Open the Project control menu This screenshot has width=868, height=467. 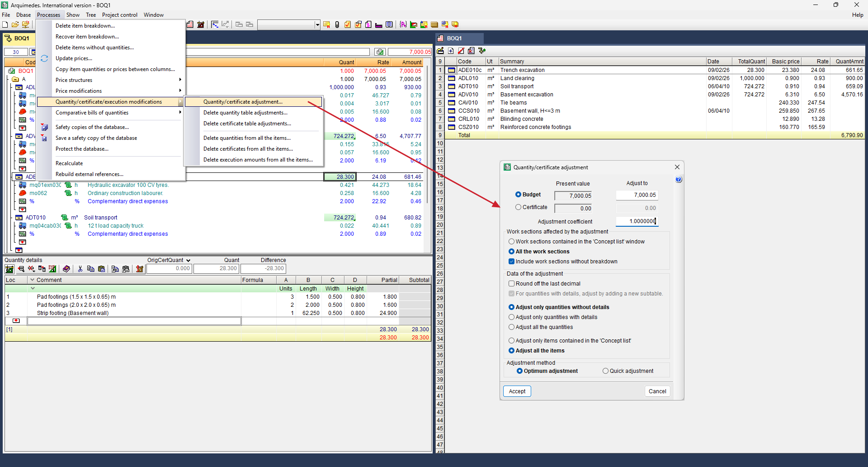(119, 15)
